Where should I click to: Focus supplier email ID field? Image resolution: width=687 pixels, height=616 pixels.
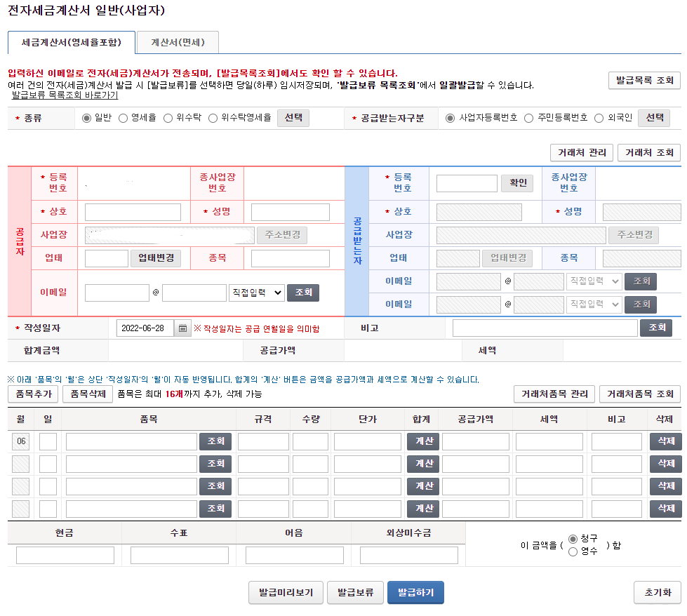[x=117, y=293]
